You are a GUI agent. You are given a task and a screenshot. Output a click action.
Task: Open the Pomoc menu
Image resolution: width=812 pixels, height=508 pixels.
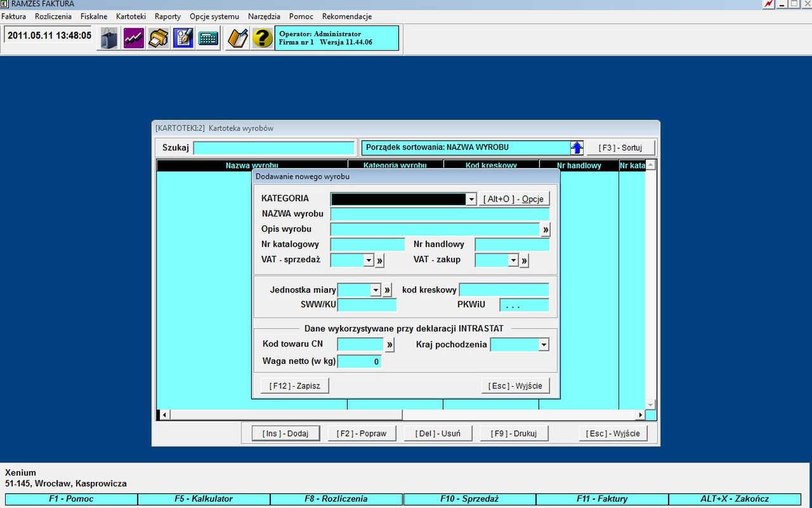coord(301,17)
